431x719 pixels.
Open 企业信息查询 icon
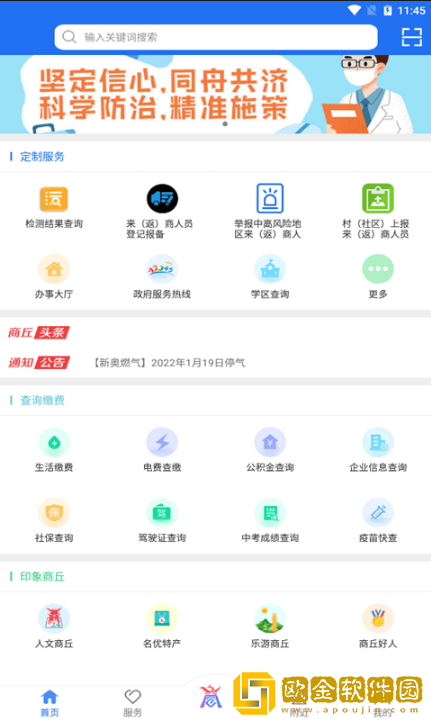[x=378, y=442]
